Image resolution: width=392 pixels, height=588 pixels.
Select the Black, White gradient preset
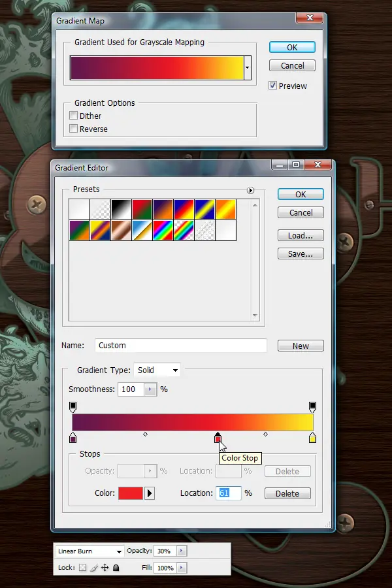pyautogui.click(x=121, y=209)
